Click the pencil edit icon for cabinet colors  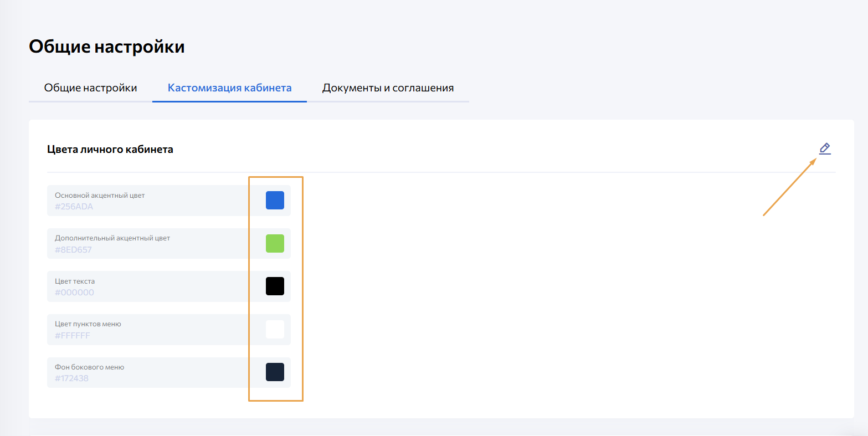click(825, 148)
